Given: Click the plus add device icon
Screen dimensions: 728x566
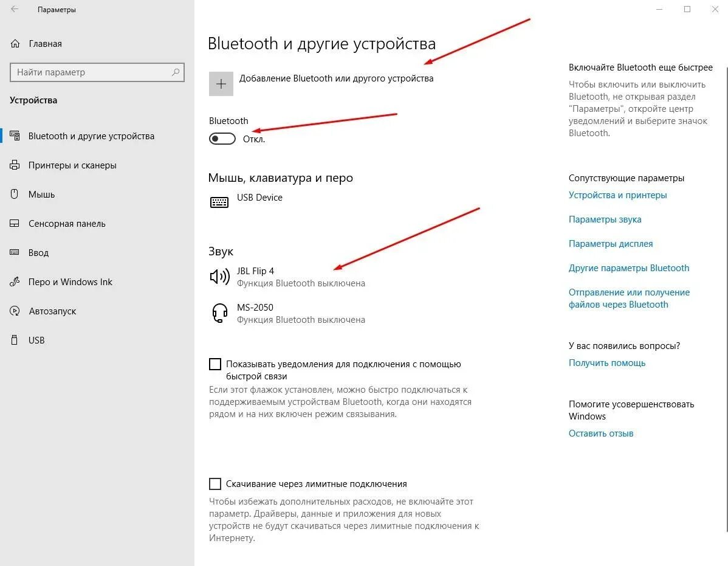Looking at the screenshot, I should click(221, 83).
